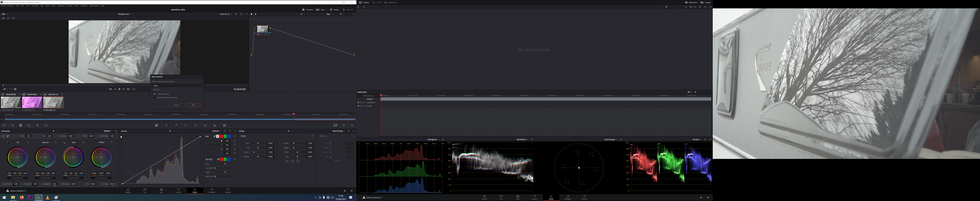Open the Blur palette
Image resolution: width=980 pixels, height=201 pixels.
tap(215, 125)
